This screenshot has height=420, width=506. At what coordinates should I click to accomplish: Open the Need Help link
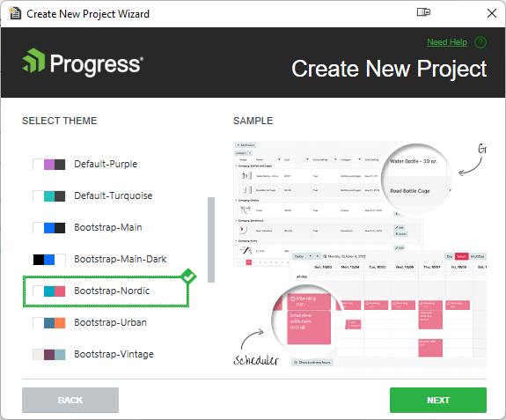[x=447, y=42]
